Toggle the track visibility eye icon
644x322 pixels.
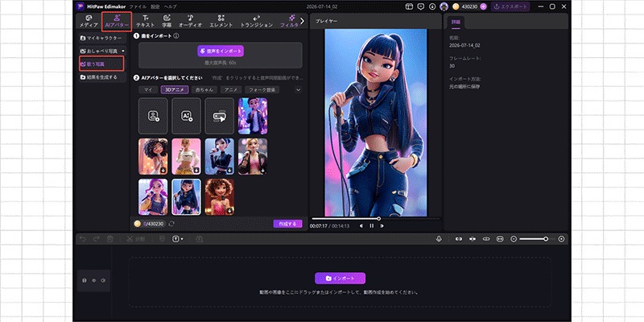pyautogui.click(x=93, y=280)
